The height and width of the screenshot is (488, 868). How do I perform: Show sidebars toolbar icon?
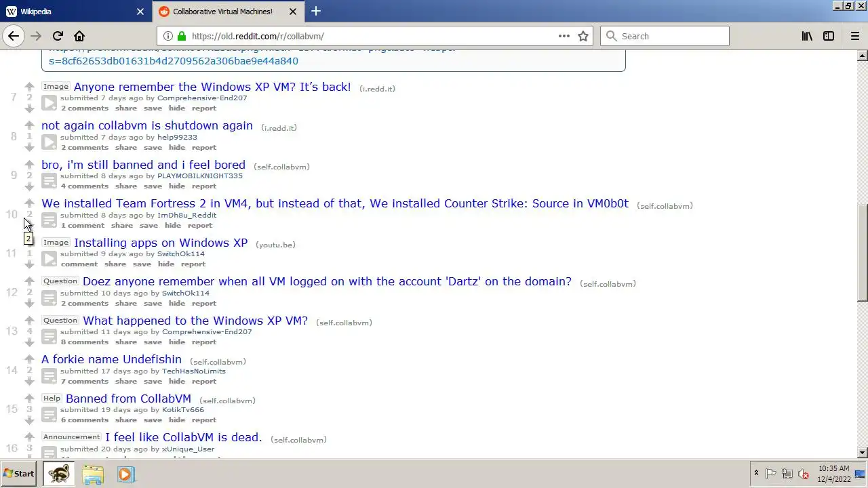coord(829,36)
